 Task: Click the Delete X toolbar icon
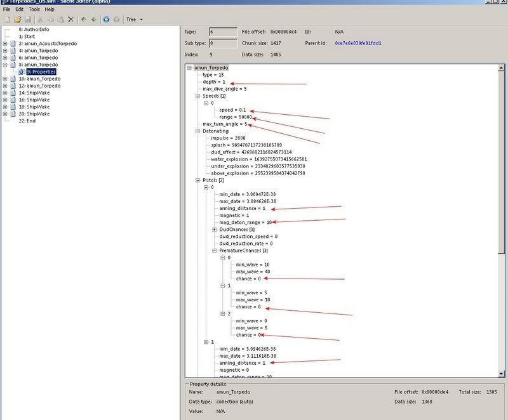(x=70, y=20)
